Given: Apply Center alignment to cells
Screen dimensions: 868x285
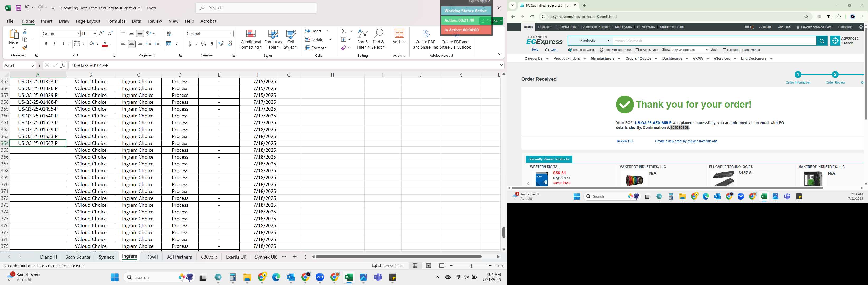Looking at the screenshot, I should click(x=131, y=44).
